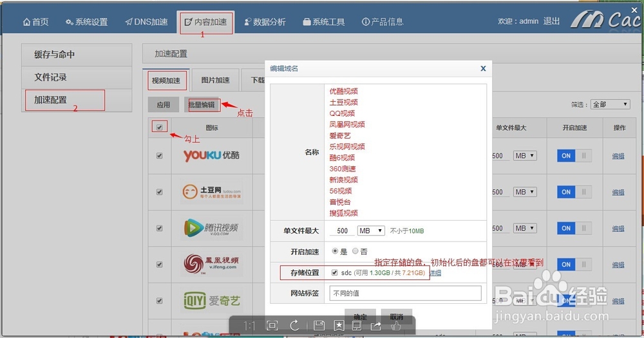Select the 是 radio for 开启加速

click(335, 251)
